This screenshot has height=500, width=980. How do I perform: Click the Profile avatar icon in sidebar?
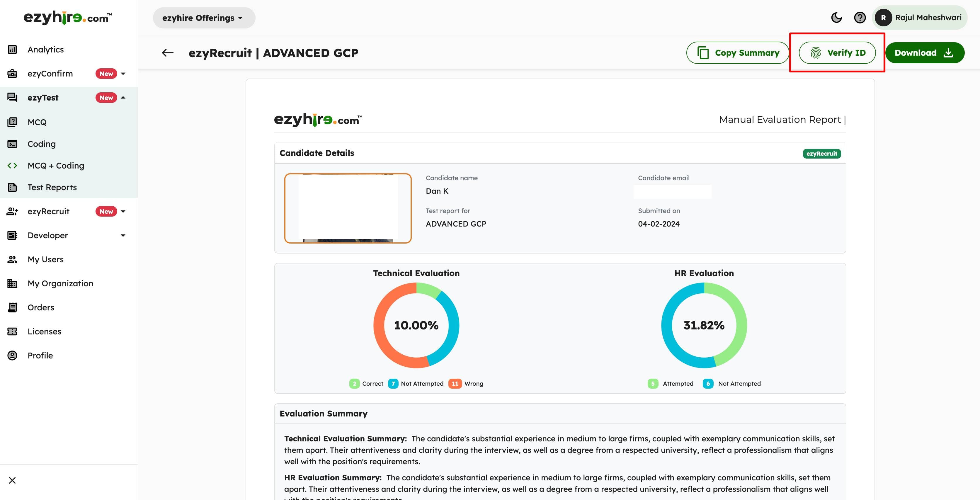[12, 356]
